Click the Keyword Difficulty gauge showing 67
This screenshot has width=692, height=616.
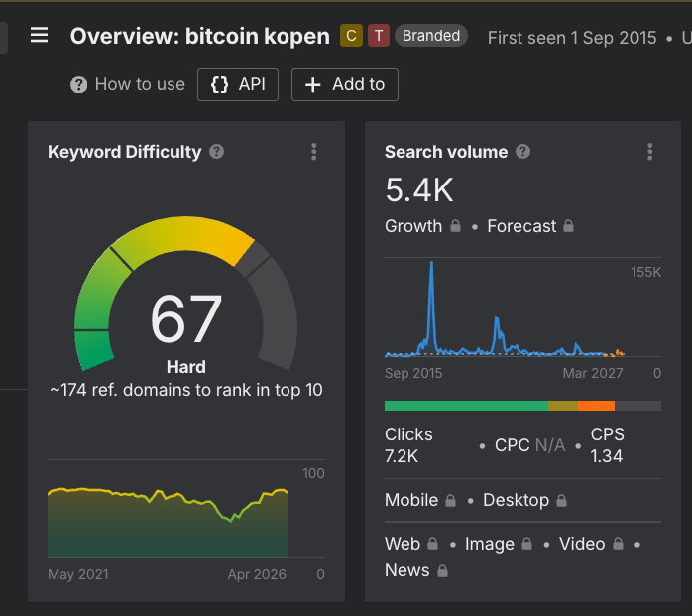click(x=185, y=294)
